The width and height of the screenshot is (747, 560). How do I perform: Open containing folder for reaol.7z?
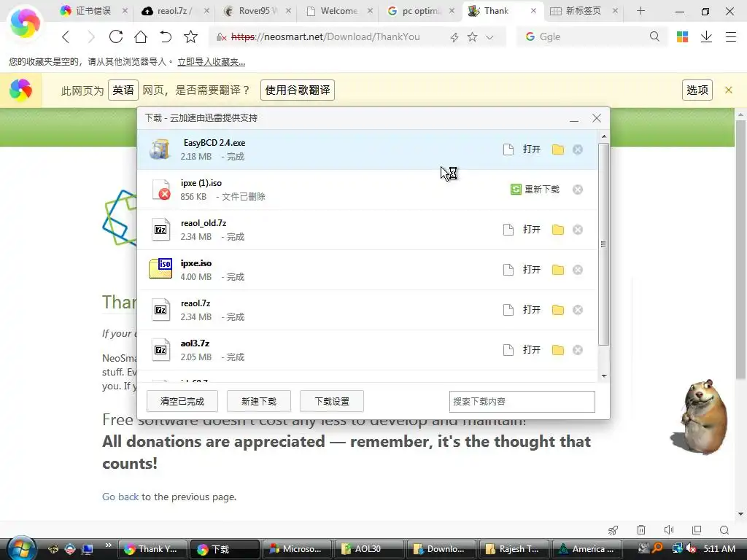pyautogui.click(x=558, y=309)
